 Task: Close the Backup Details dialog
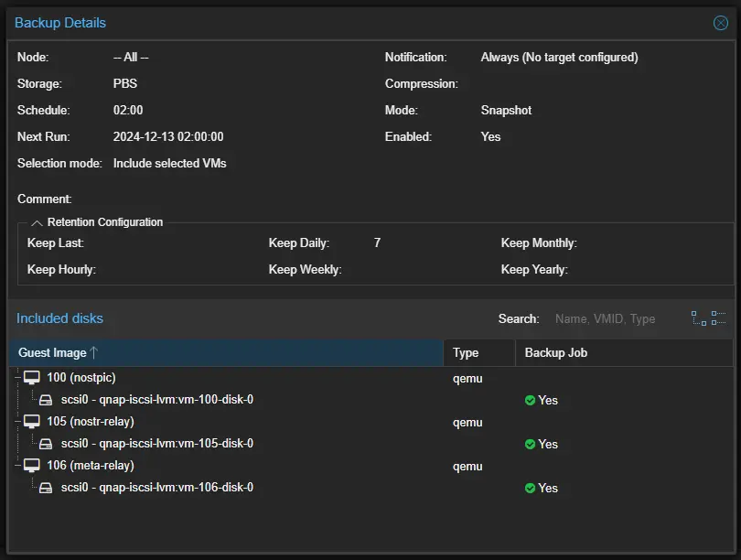(x=720, y=23)
